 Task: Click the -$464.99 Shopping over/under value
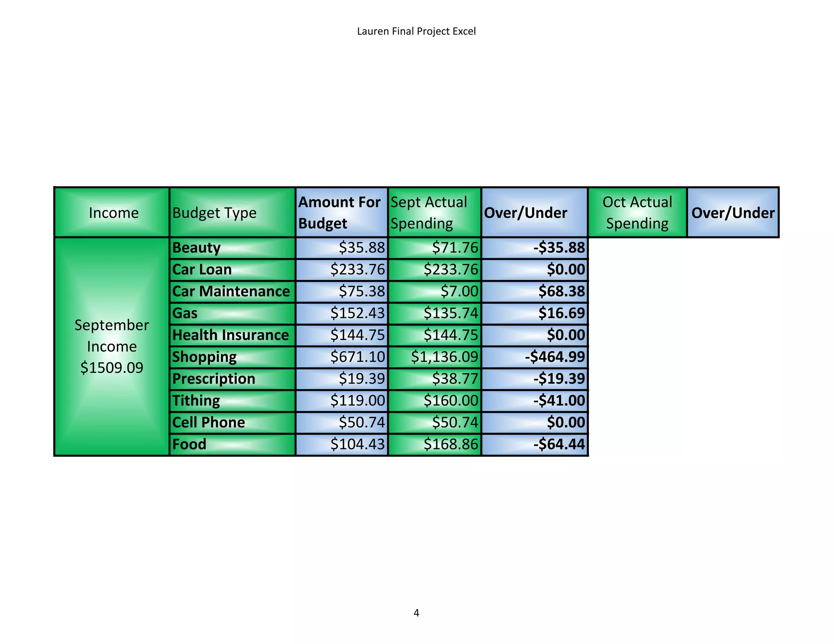(x=535, y=357)
